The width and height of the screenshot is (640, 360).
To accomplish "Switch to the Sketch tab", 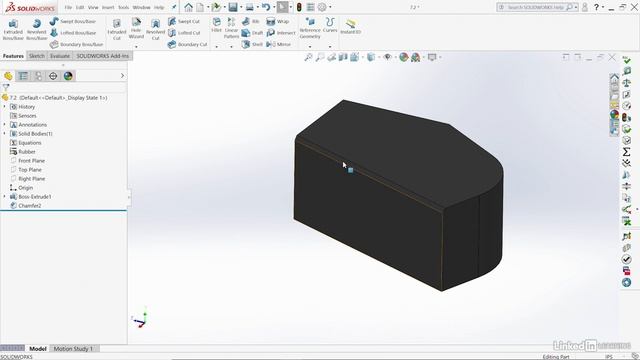I will click(x=37, y=56).
